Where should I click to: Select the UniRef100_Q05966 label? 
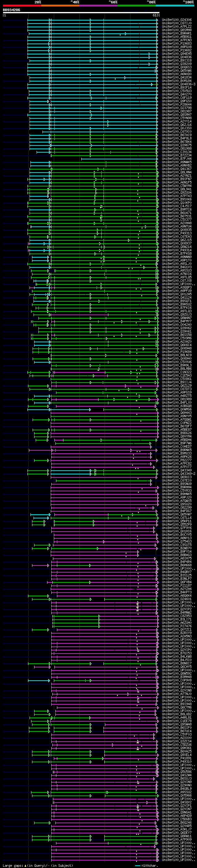(x=177, y=795)
